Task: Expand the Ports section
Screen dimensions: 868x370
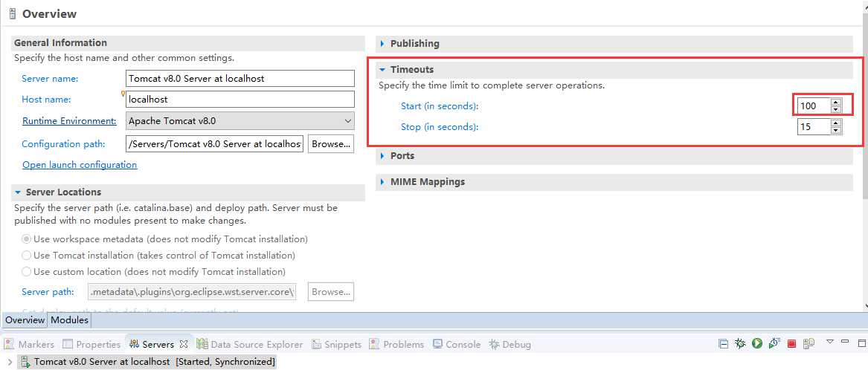Action: tap(382, 156)
